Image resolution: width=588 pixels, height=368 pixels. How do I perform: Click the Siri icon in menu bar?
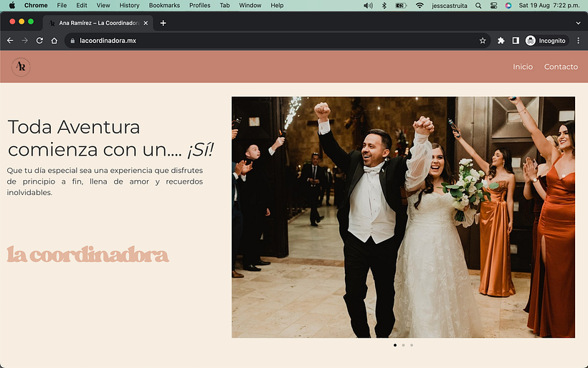[508, 5]
